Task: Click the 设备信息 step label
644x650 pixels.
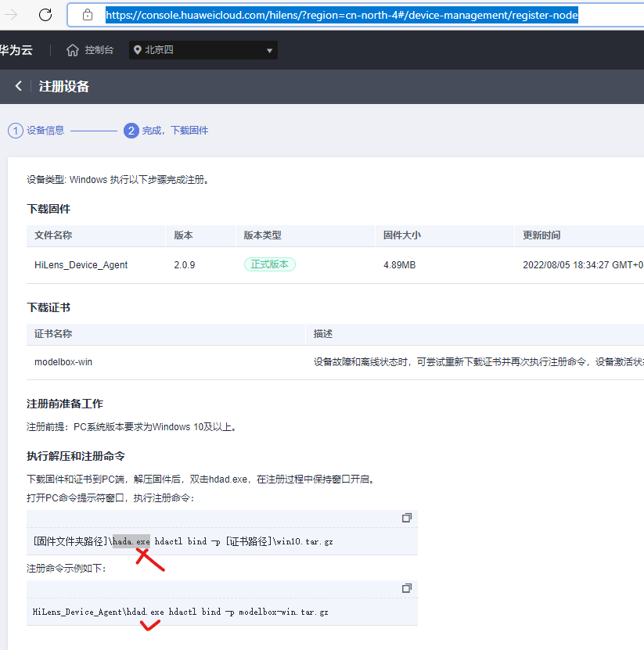Action: pos(45,130)
